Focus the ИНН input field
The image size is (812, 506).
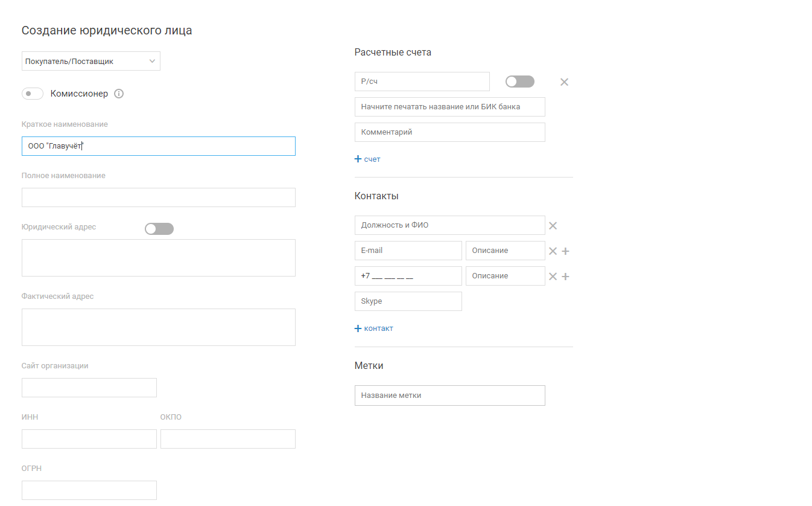89,439
